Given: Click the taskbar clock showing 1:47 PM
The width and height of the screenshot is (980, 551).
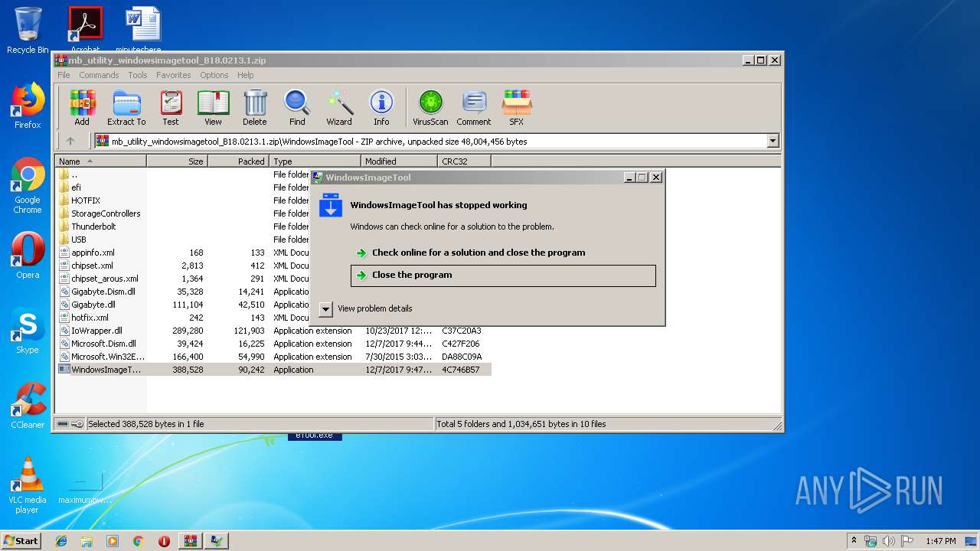Looking at the screenshot, I should [941, 541].
